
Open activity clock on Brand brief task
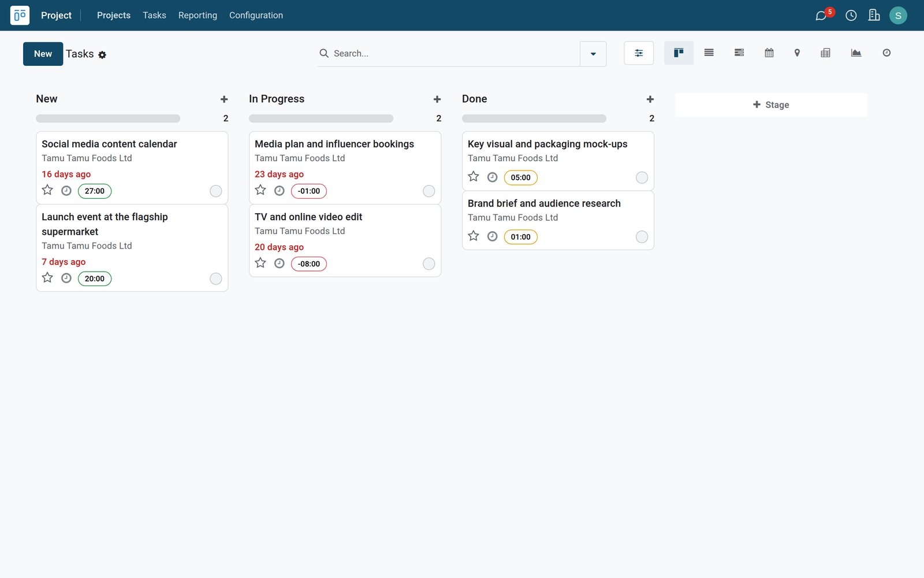[x=492, y=236]
